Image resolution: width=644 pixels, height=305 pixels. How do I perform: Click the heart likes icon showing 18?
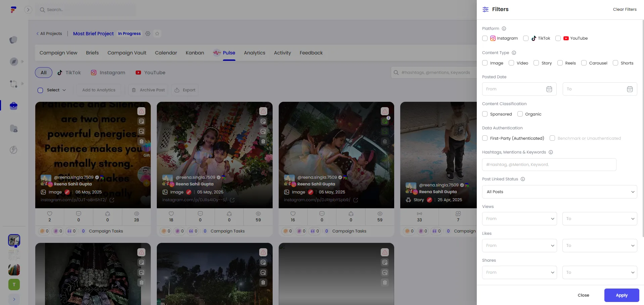point(171,214)
